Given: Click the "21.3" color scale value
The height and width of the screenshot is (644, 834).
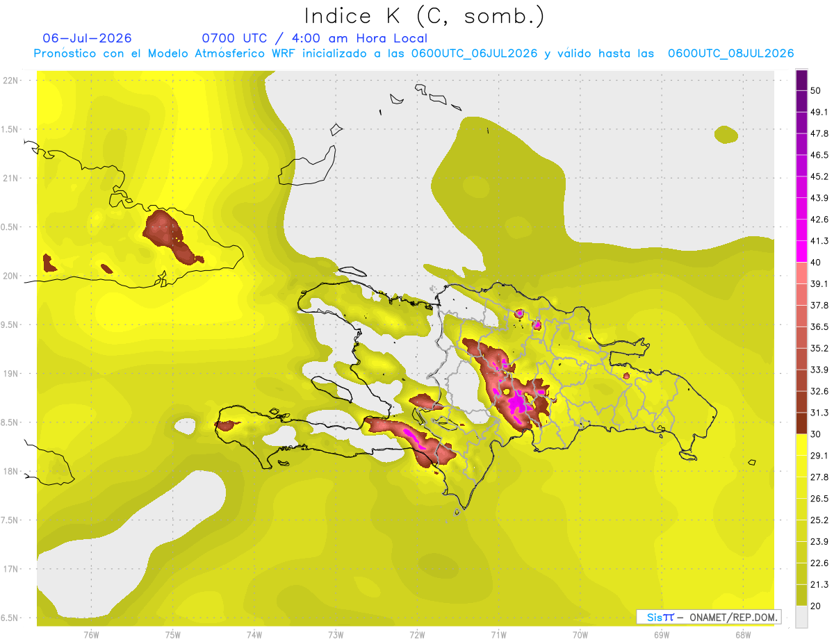Looking at the screenshot, I should [819, 585].
